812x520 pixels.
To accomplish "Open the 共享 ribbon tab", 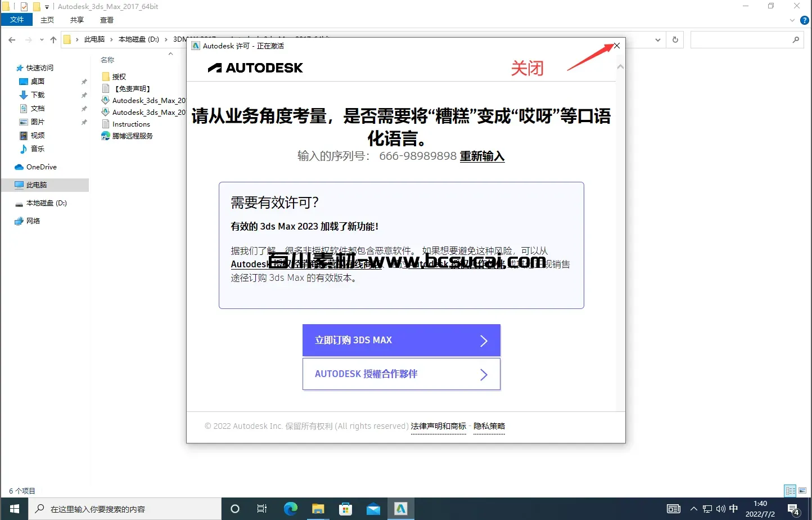I will (77, 20).
